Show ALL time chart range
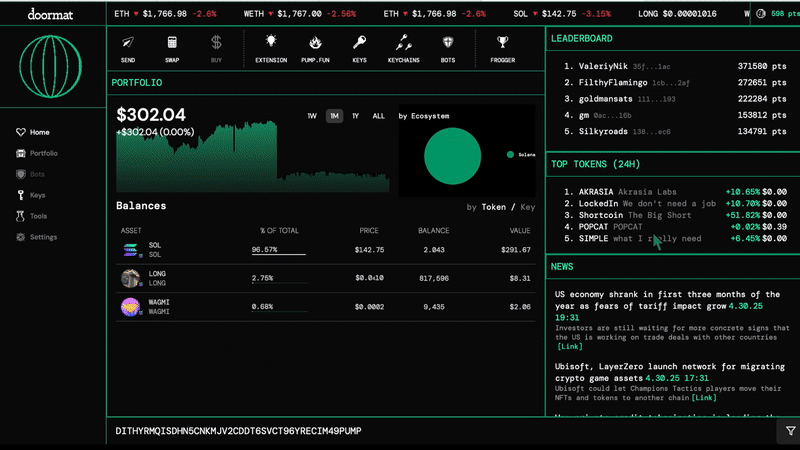The image size is (800, 450). pyautogui.click(x=378, y=116)
